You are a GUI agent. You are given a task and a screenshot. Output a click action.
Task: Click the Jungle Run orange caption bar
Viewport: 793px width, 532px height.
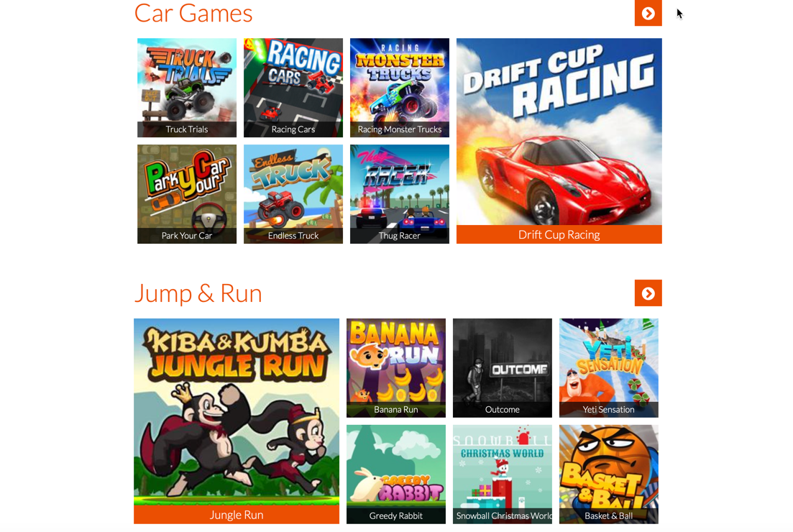[237, 515]
